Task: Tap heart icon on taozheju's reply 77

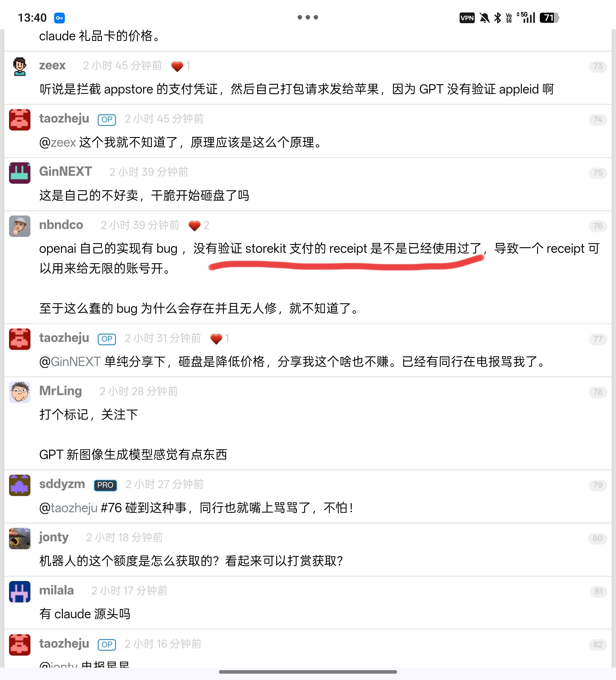Action: 216,339
